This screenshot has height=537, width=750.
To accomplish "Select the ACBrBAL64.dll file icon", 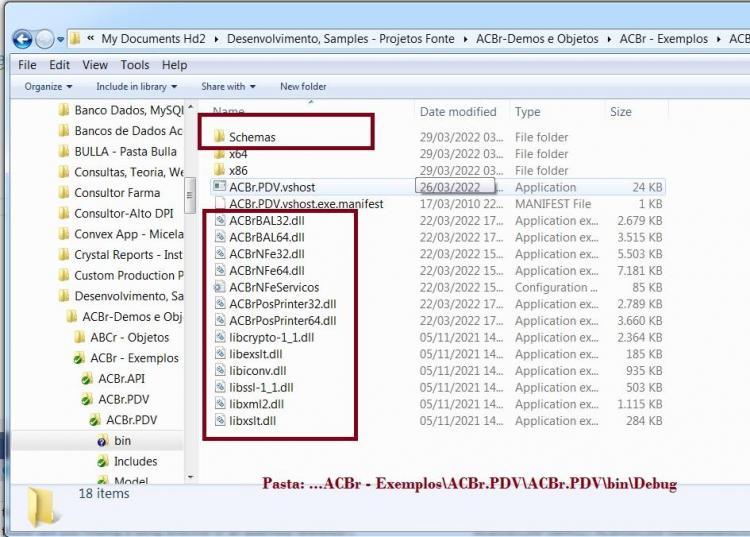I will coord(220,237).
